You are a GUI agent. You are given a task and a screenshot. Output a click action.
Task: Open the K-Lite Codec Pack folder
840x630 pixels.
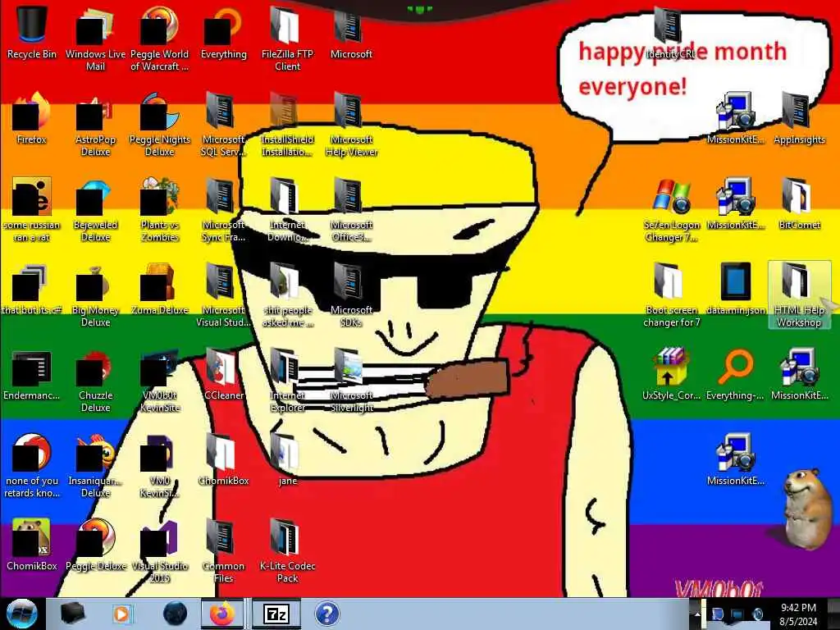287,550
